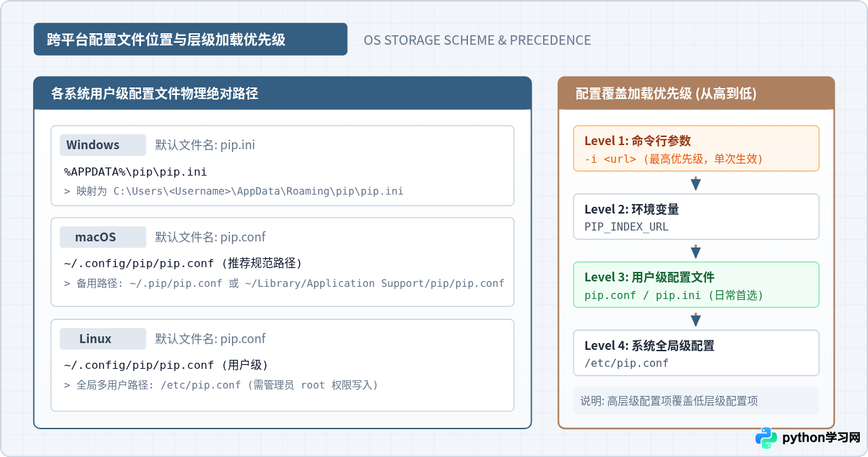Image resolution: width=868 pixels, height=457 pixels.
Task: Click the header 配置覆盖加载优先级 (从高到低)
Action: 666,94
